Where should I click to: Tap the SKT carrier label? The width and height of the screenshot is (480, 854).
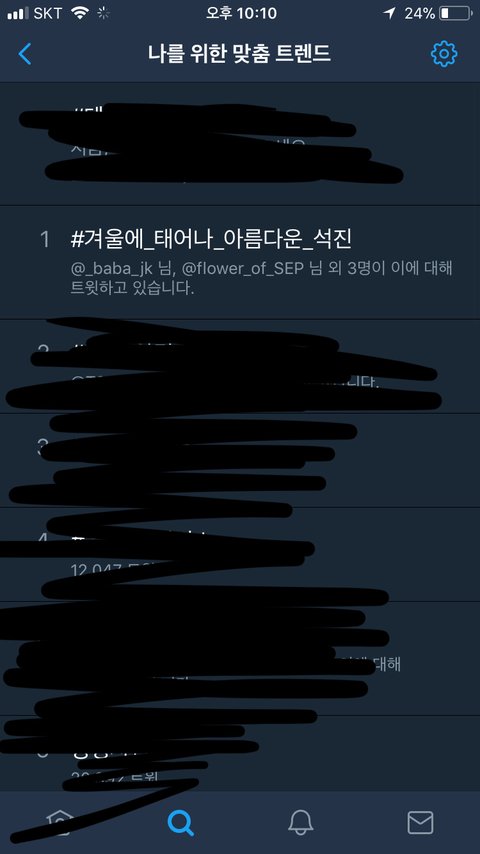(x=48, y=14)
